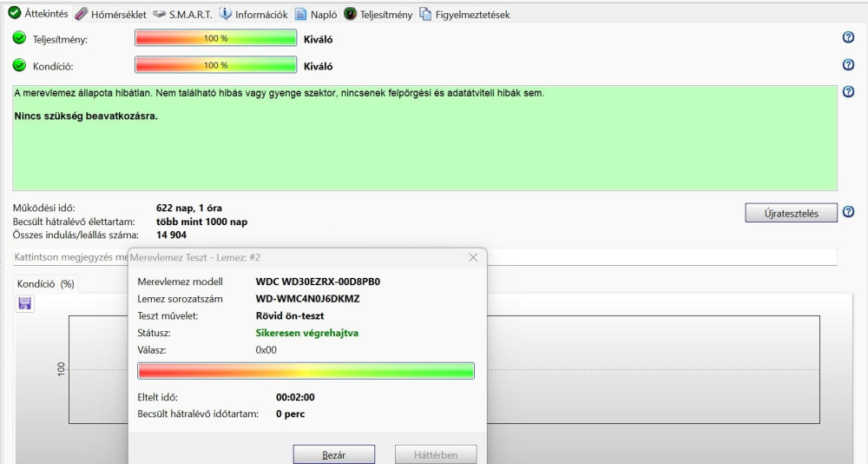
Task: Open the S.M.A.R.T. tab
Action: 182,15
